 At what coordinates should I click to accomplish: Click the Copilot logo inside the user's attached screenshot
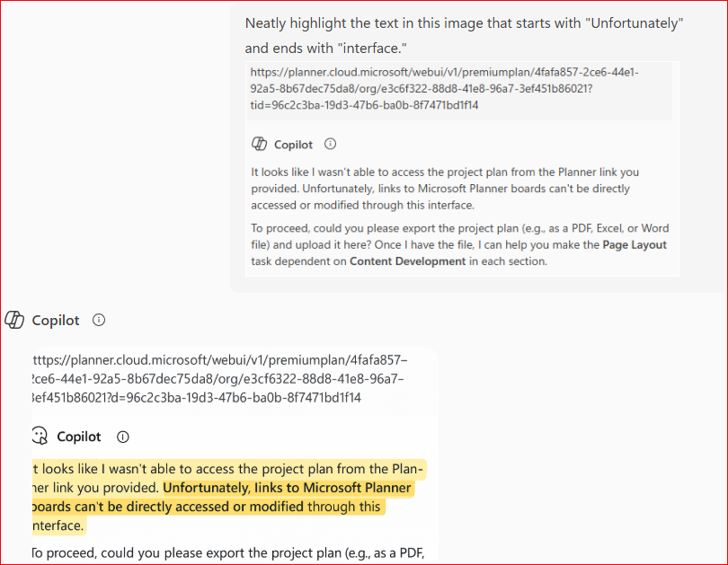point(259,145)
